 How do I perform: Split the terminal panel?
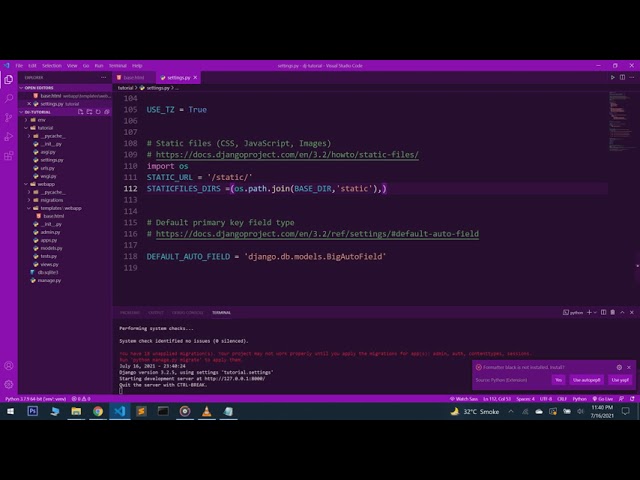[604, 312]
